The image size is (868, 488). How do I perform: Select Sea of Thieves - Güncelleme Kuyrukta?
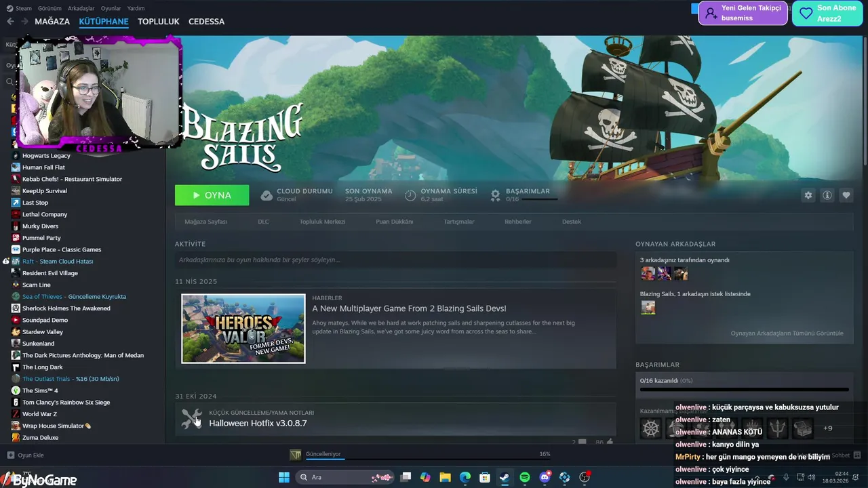(74, 297)
